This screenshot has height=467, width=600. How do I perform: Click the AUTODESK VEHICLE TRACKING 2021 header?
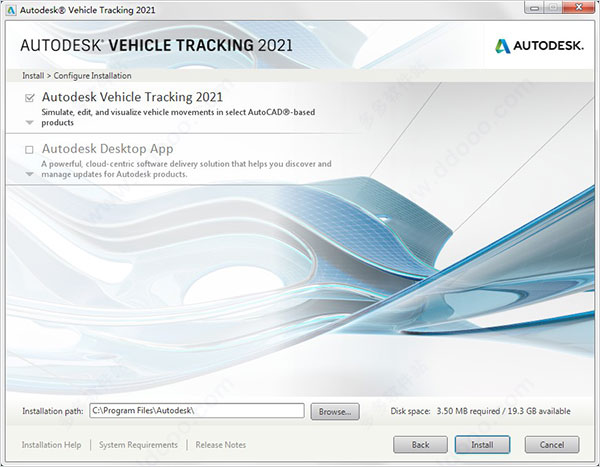pos(157,45)
